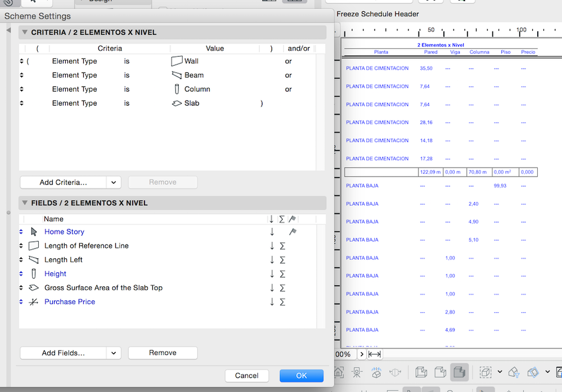Switch to Wireframe 3D display mode
The width and height of the screenshot is (562, 392).
pyautogui.click(x=421, y=372)
